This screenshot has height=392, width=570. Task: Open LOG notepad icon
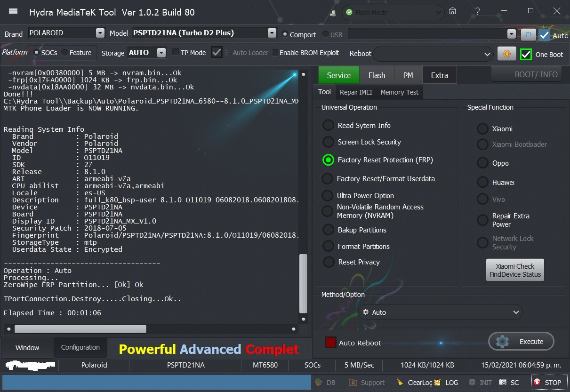pyautogui.click(x=437, y=383)
